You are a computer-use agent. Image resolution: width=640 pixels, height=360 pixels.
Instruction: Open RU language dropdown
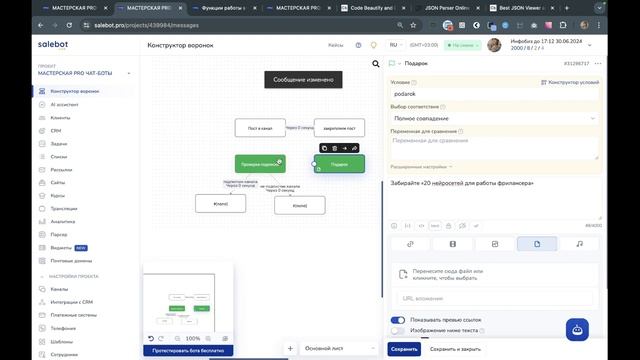tap(396, 45)
